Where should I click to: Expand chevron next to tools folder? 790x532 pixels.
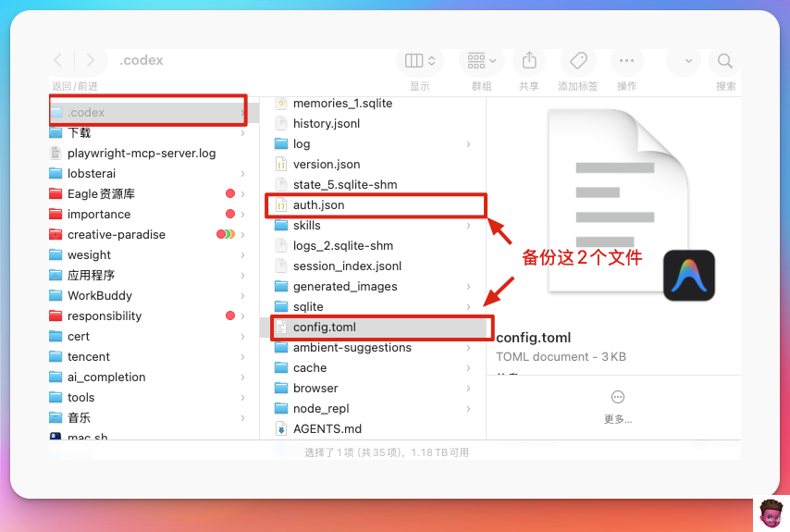(x=243, y=398)
